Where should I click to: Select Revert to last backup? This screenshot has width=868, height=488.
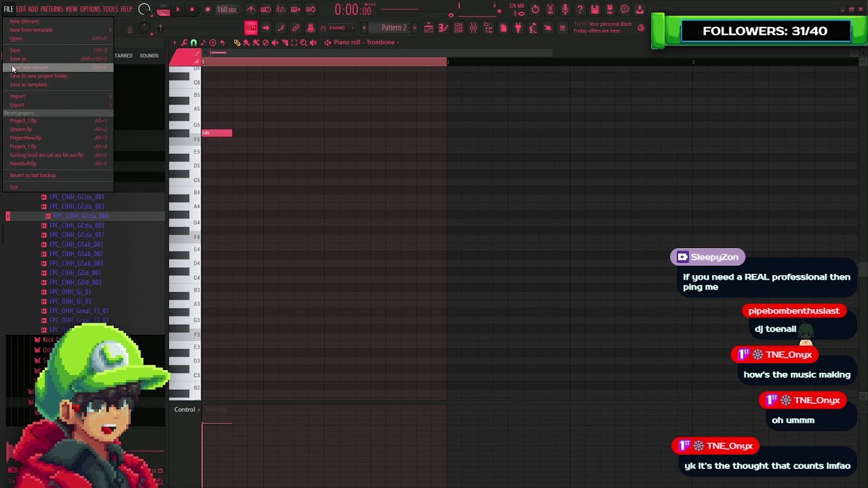tap(58, 176)
